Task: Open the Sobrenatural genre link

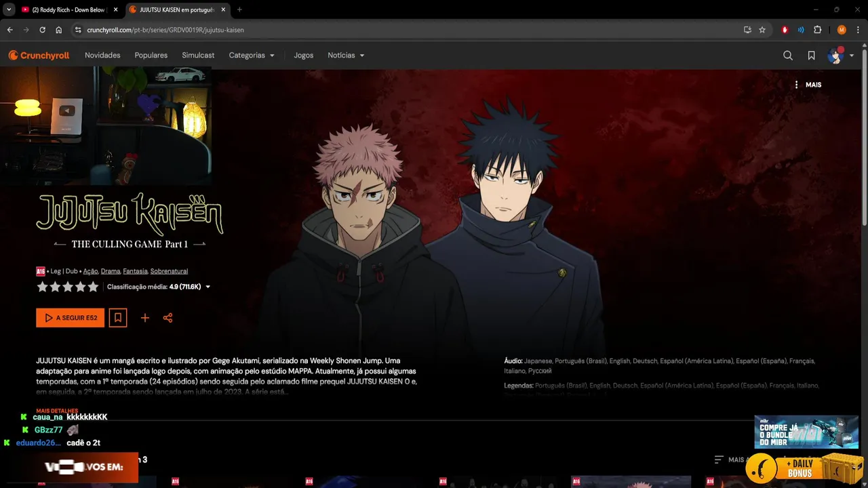Action: (169, 271)
